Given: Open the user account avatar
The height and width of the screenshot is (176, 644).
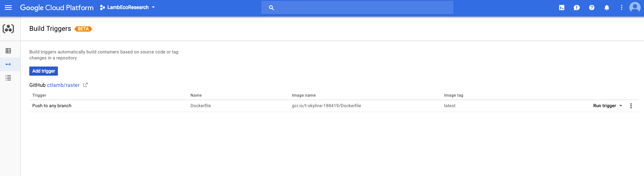Looking at the screenshot, I should click(x=635, y=7).
